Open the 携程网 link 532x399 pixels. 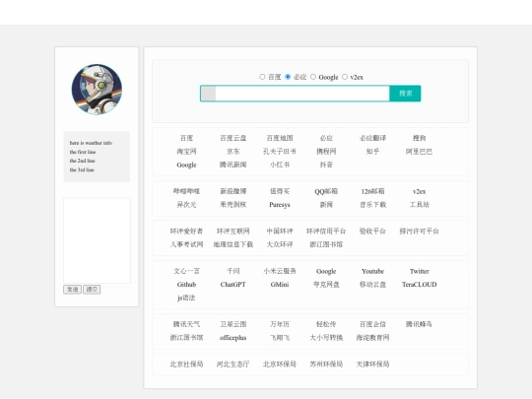pos(326,152)
